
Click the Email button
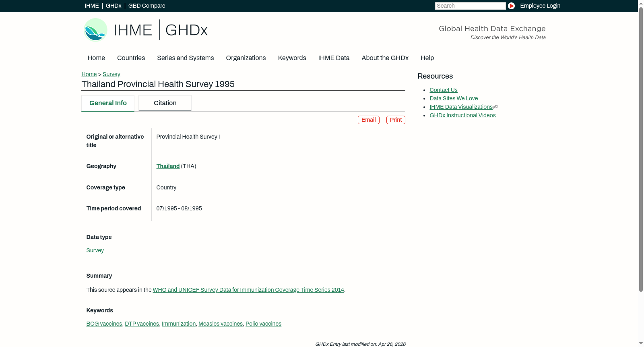point(369,120)
